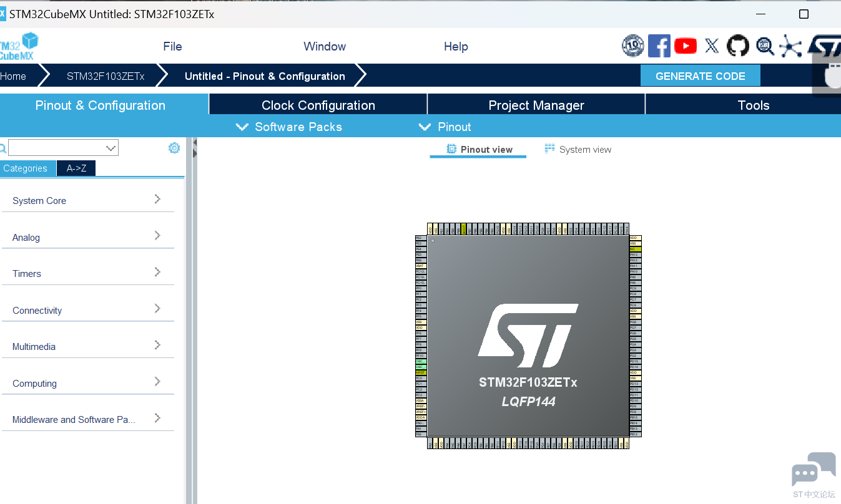Screen dimensions: 841x504
Task: Select the VREF- pin
Action: tap(420, 406)
